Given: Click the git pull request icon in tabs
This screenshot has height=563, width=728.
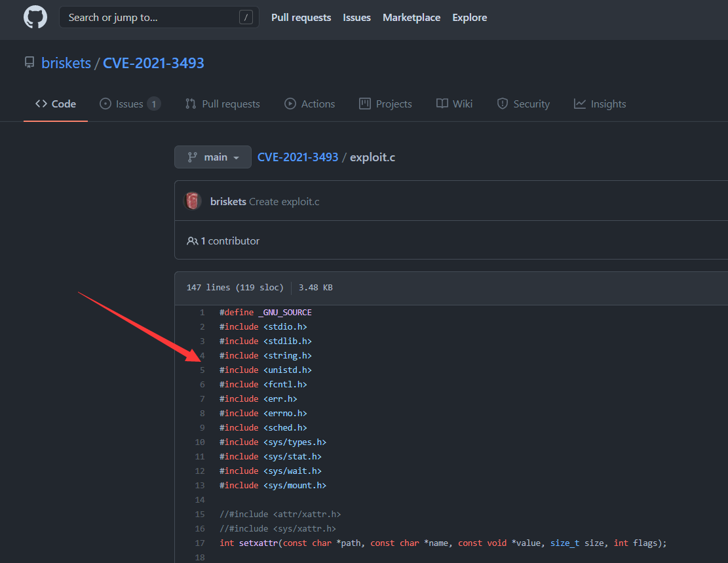Looking at the screenshot, I should [x=191, y=104].
